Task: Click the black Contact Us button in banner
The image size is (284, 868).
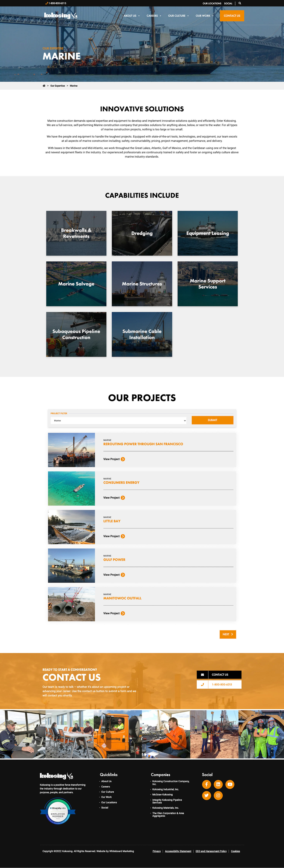Action: [219, 675]
